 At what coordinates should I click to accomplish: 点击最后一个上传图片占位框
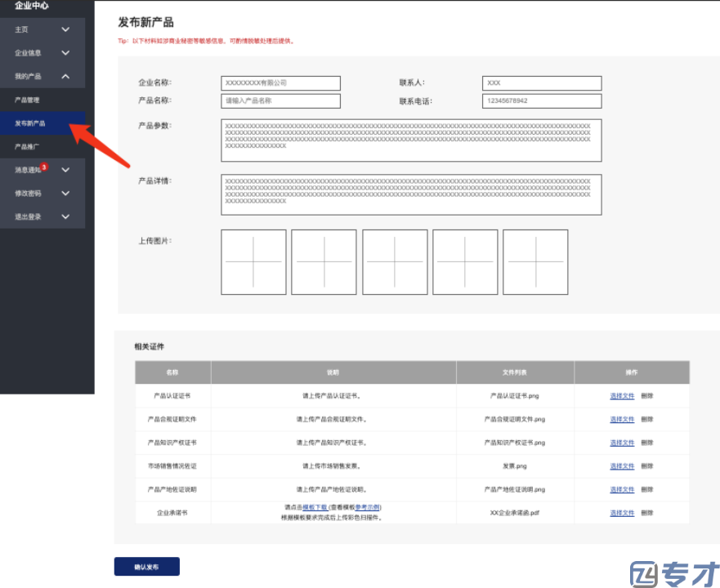pyautogui.click(x=535, y=261)
